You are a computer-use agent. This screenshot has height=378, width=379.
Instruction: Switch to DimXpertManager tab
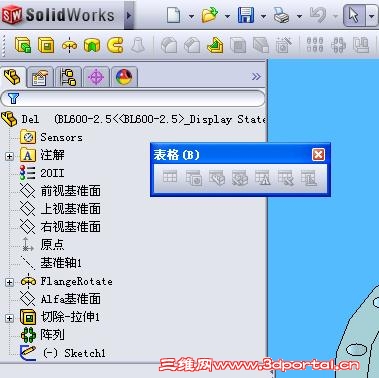[96, 77]
